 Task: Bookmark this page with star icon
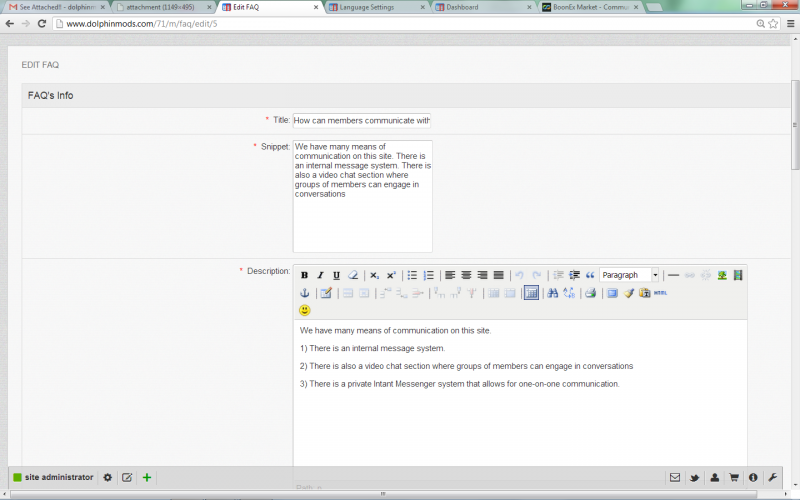click(x=773, y=23)
